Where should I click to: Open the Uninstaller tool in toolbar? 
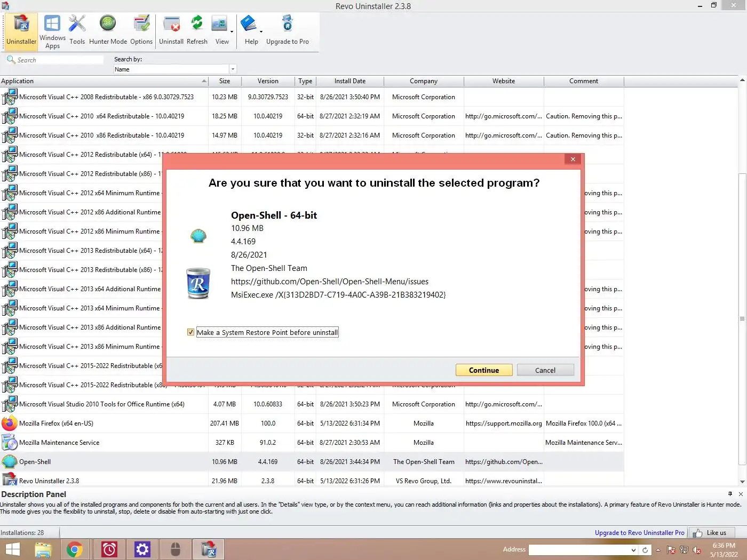tap(21, 31)
